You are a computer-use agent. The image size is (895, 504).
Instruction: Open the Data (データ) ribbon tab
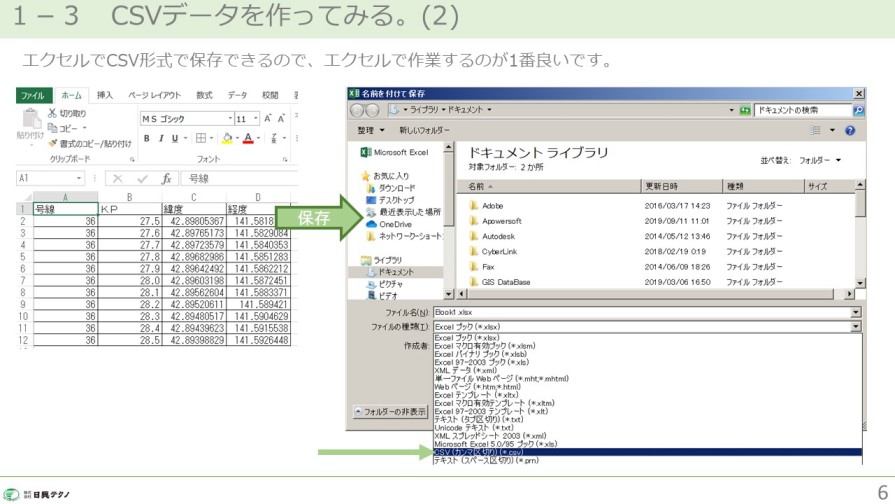(x=237, y=96)
